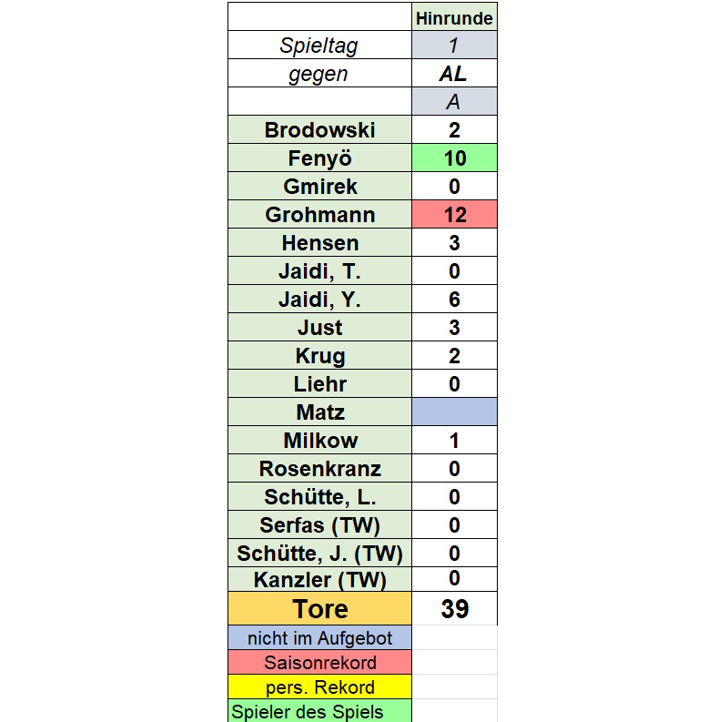Select the Brodowski name cell

click(319, 129)
